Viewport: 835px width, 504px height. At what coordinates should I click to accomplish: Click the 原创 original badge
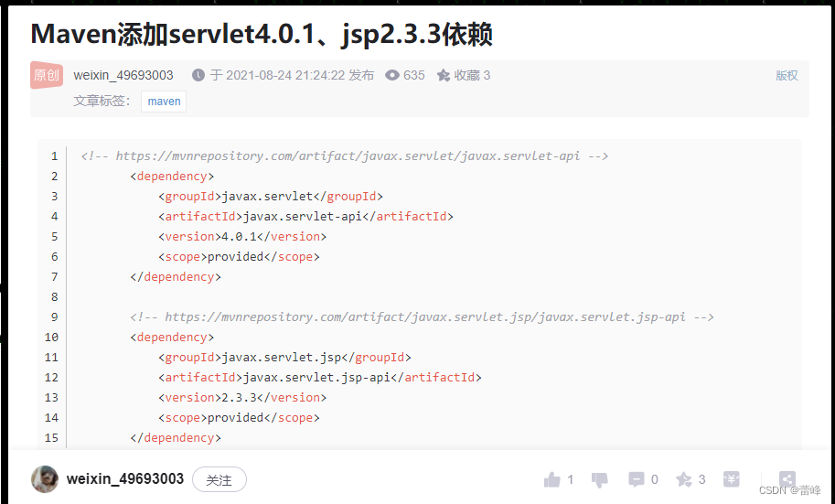coord(47,75)
